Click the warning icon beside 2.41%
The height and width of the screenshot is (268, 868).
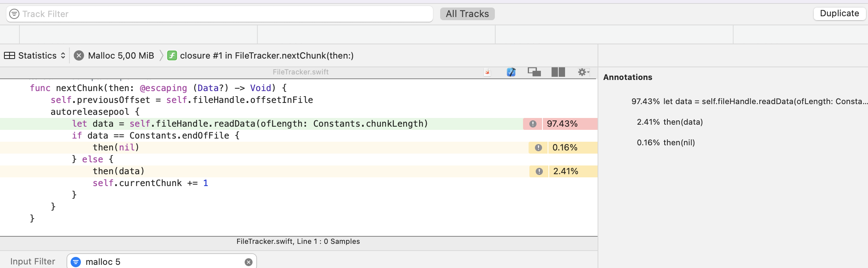539,171
